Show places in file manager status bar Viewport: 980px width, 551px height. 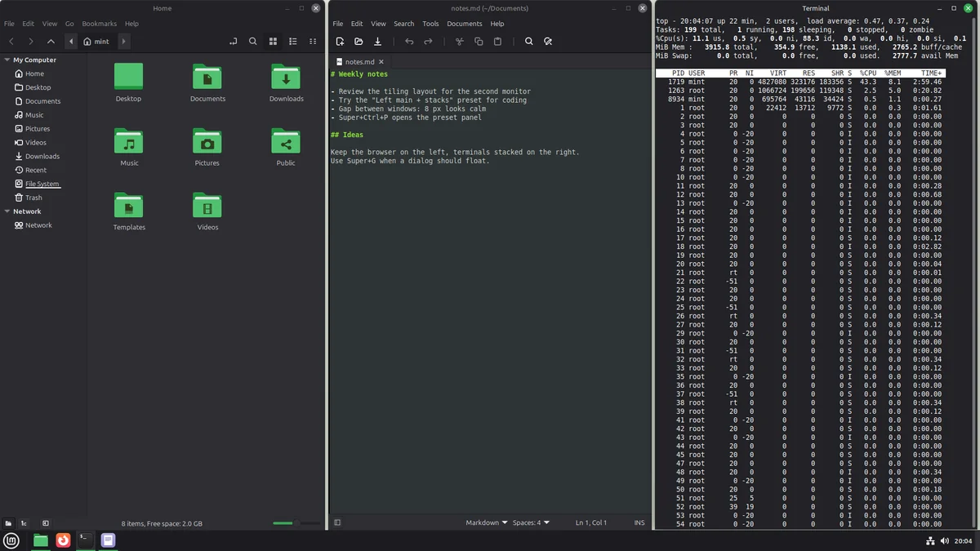[8, 523]
